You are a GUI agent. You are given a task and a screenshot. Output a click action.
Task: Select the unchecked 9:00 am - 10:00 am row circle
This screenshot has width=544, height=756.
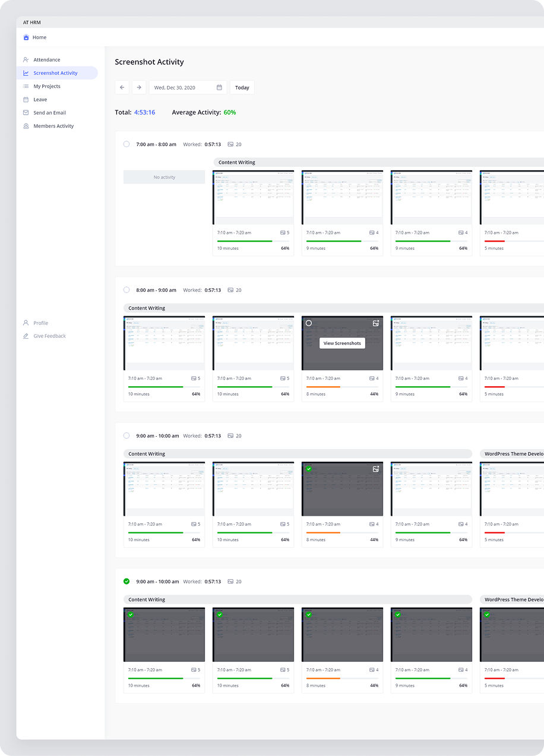126,436
